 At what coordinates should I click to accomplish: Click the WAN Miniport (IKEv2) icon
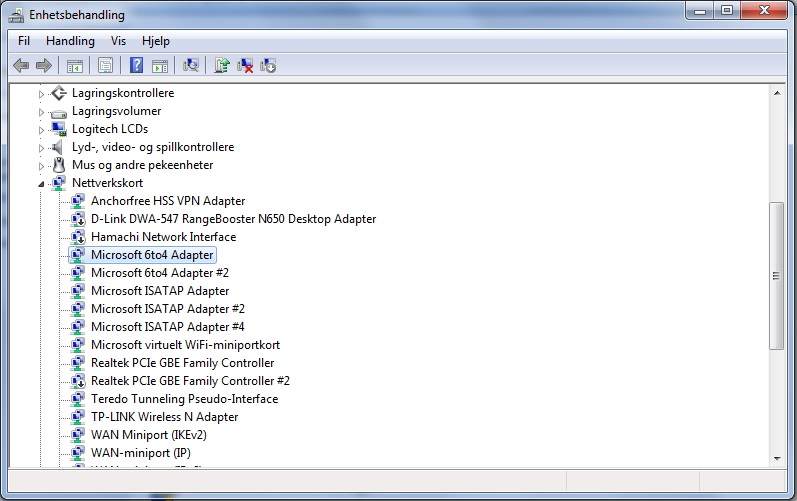78,435
